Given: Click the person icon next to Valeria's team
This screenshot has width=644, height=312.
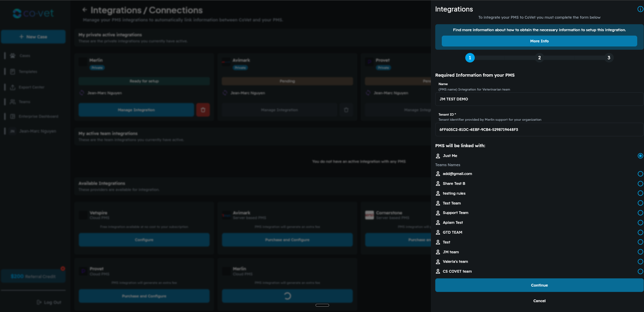Looking at the screenshot, I should 438,261.
